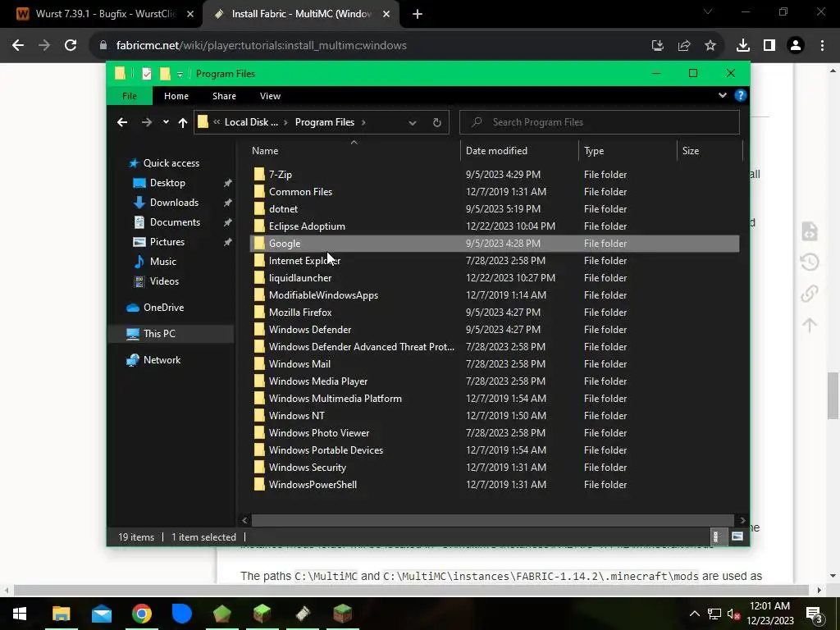Open notification center in taskbar
840x630 pixels.
815,614
